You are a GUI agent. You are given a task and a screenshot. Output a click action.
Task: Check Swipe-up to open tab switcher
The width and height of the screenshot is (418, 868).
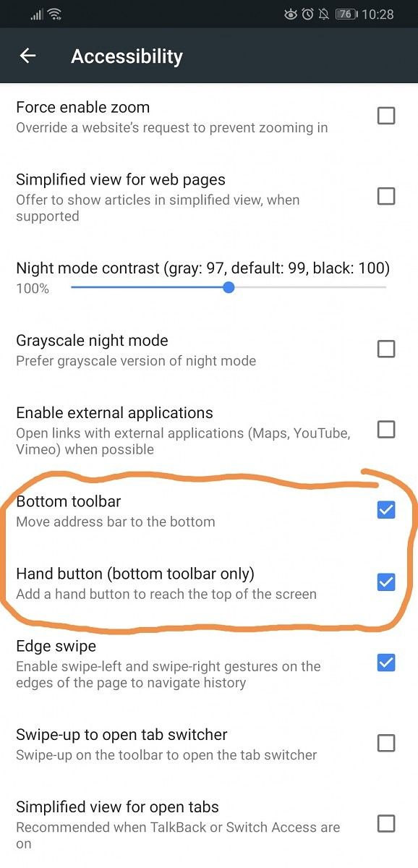[x=386, y=743]
